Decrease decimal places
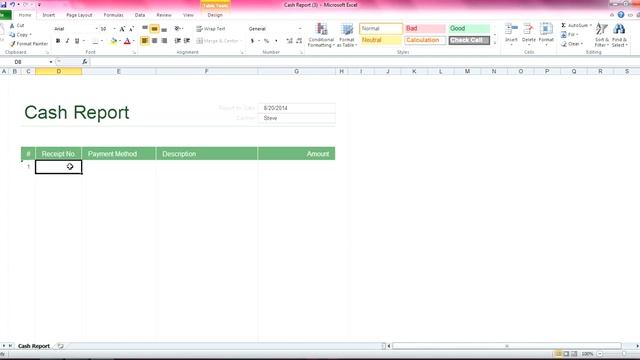 pos(299,41)
